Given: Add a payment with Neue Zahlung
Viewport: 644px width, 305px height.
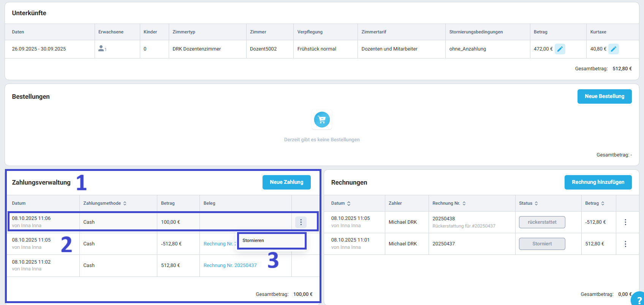Looking at the screenshot, I should tap(286, 182).
